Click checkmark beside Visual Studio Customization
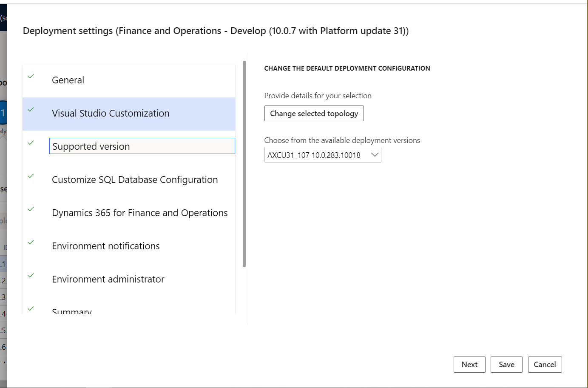The height and width of the screenshot is (388, 588). (x=31, y=110)
